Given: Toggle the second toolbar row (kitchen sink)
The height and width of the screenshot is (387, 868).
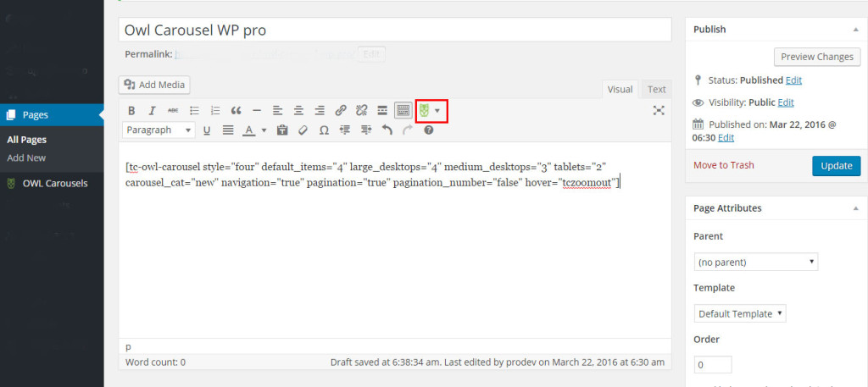Looking at the screenshot, I should [x=403, y=111].
